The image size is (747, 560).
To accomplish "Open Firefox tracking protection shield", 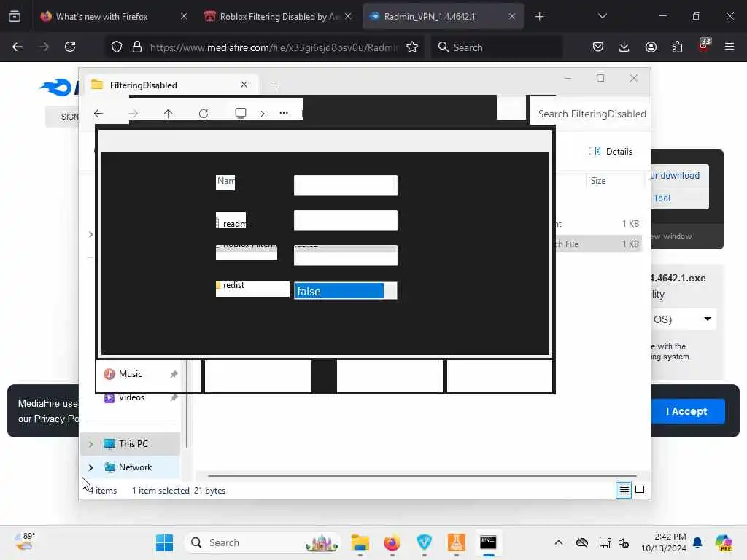I will (x=116, y=47).
